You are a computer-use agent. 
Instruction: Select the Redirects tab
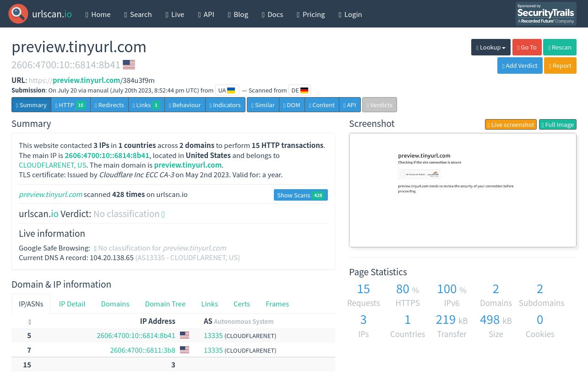point(109,105)
